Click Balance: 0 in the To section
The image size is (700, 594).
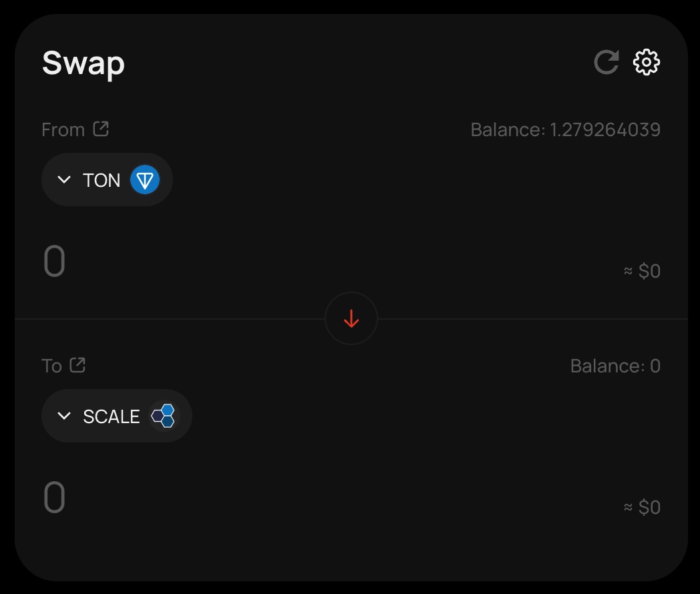coord(615,366)
